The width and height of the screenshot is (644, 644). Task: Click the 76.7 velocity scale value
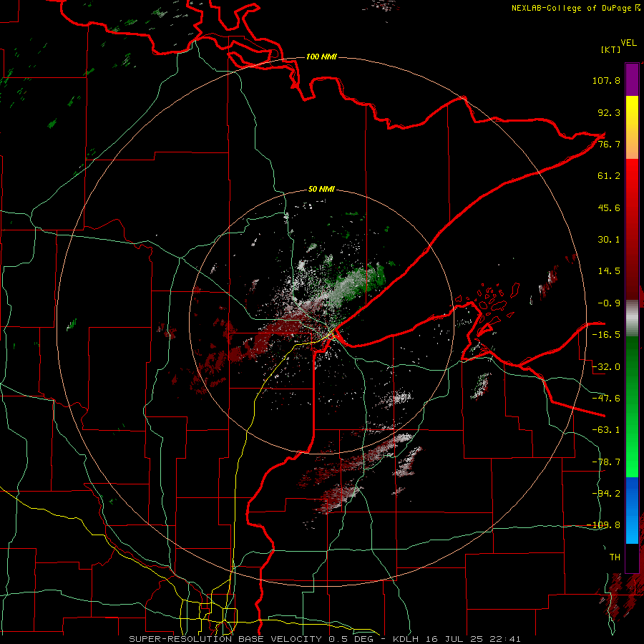(609, 144)
